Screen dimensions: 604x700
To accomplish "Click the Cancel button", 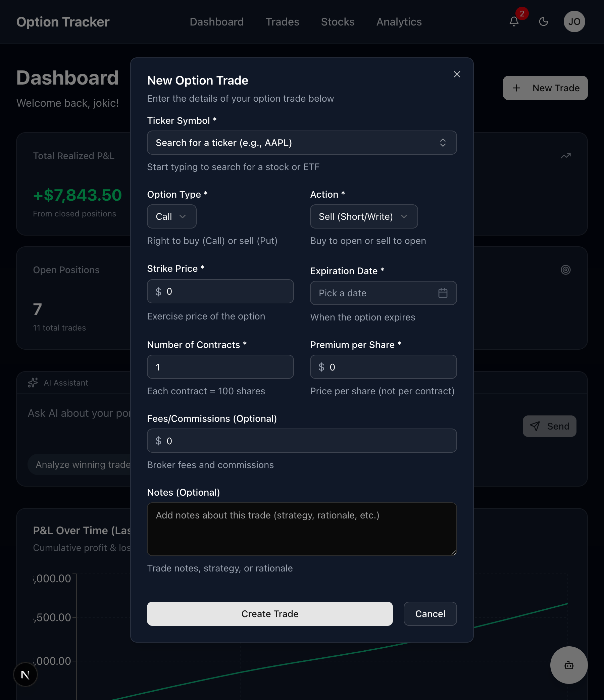I will (430, 613).
